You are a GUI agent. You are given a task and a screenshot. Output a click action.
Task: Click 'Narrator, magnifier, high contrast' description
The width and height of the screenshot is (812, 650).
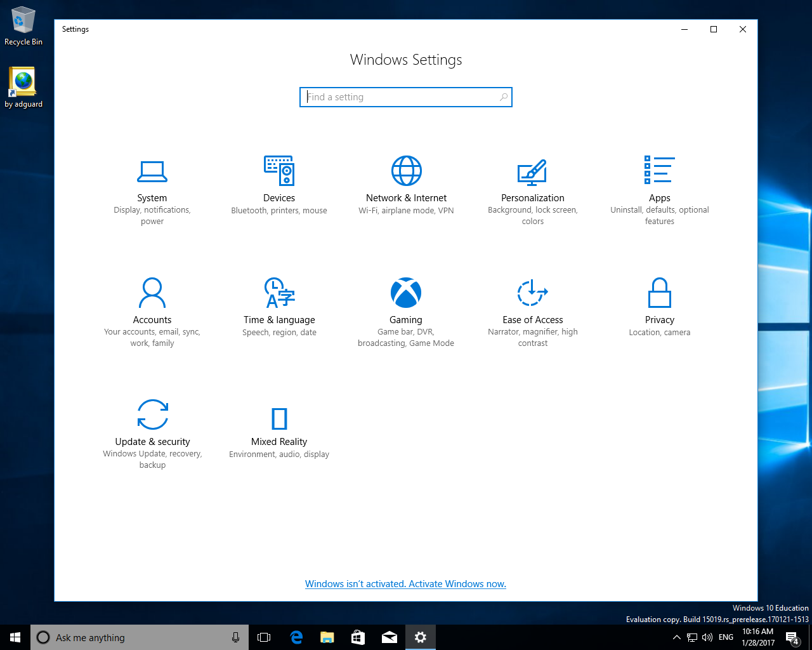point(533,338)
